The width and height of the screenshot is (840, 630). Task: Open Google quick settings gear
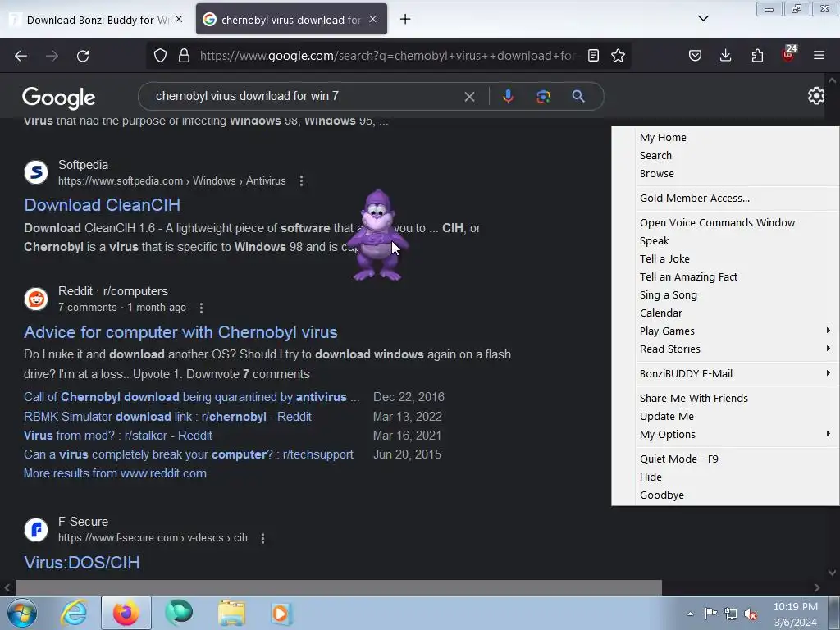(816, 96)
